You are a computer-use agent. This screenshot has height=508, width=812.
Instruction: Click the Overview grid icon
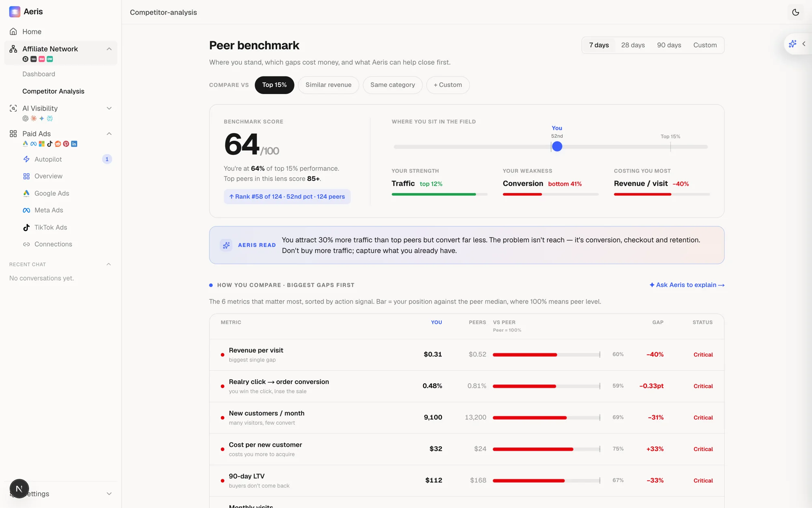26,176
